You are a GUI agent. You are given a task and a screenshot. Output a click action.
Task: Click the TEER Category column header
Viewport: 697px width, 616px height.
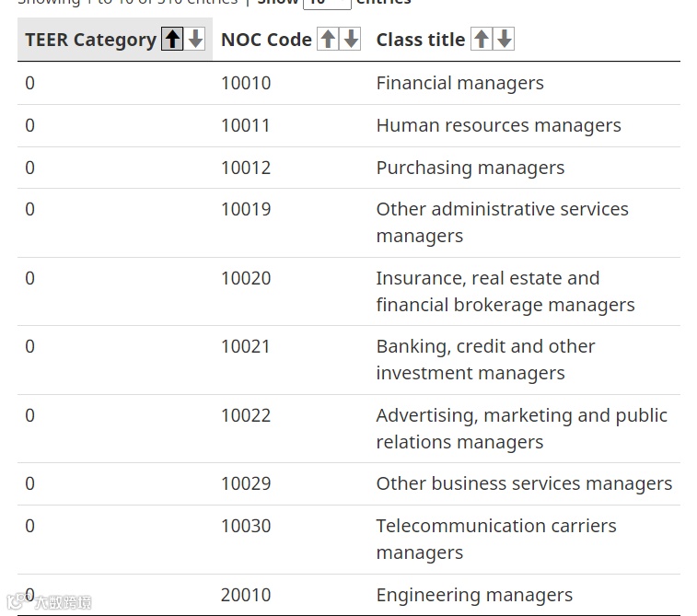tap(90, 40)
